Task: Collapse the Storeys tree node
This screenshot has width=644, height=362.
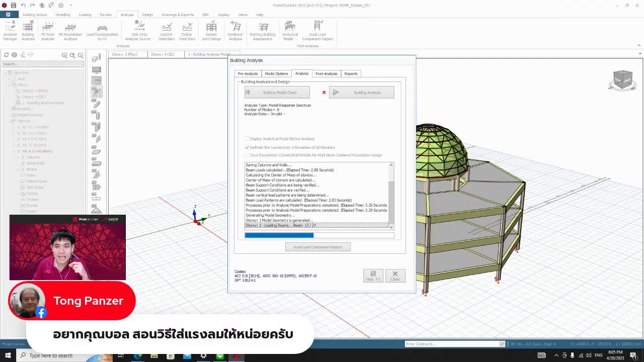Action: pos(9,121)
